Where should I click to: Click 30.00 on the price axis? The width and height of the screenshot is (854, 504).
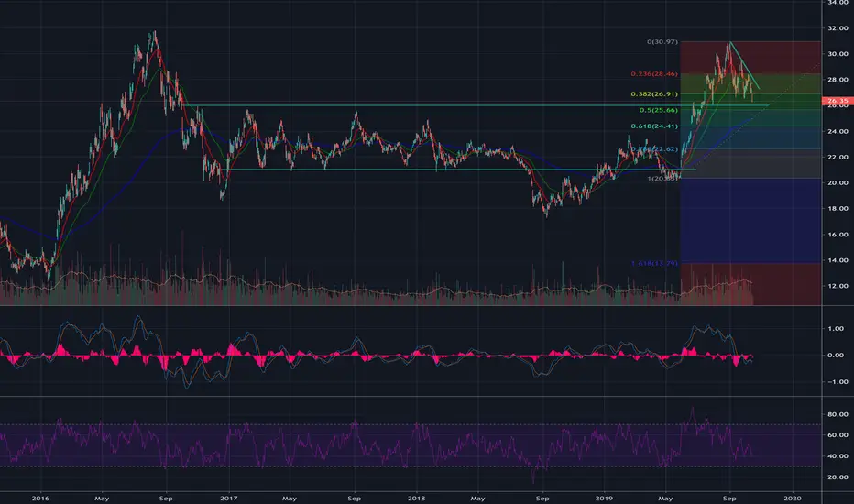(x=838, y=54)
